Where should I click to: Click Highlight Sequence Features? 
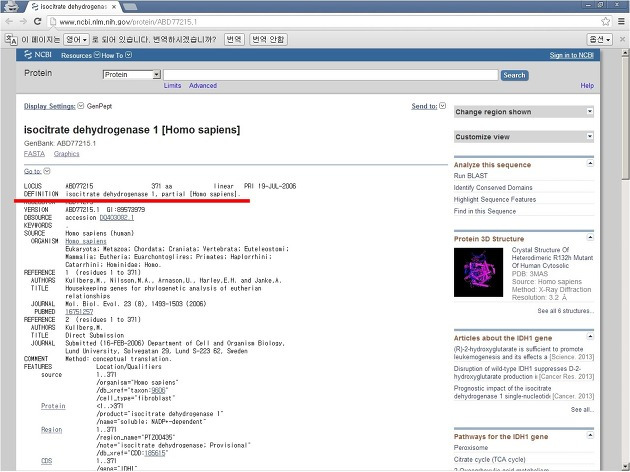[495, 200]
